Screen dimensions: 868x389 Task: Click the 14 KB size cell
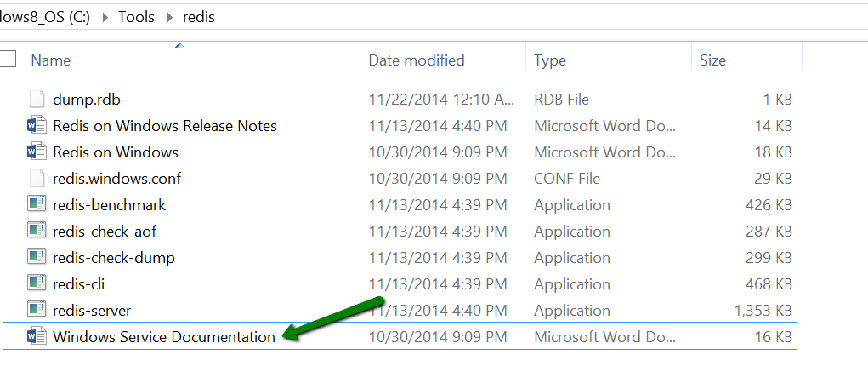tap(774, 126)
